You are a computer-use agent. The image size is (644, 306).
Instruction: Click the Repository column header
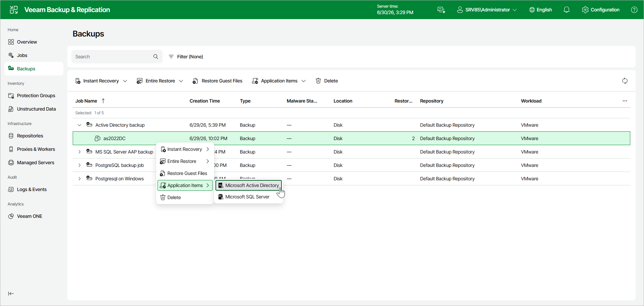[x=432, y=101]
